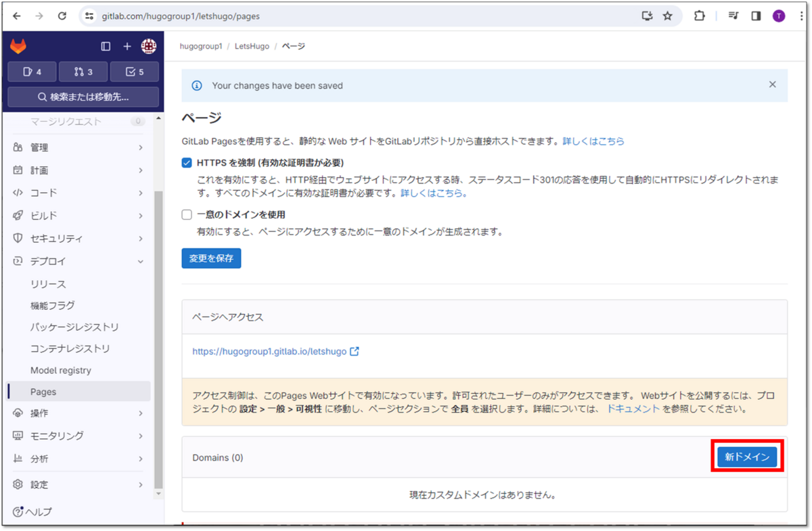812x531 pixels.
Task: Click LetsHugo breadcrumb
Action: 252,46
